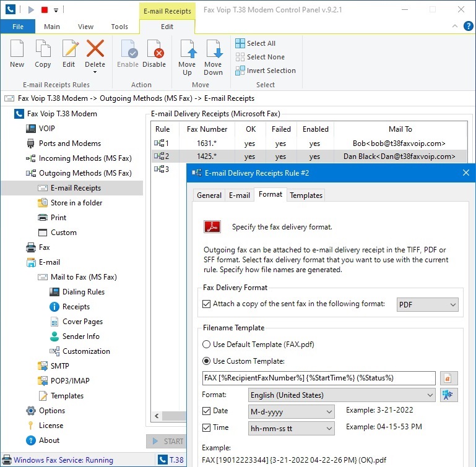Image resolution: width=476 pixels, height=467 pixels.
Task: Move the rule down
Action: pyautogui.click(x=213, y=58)
